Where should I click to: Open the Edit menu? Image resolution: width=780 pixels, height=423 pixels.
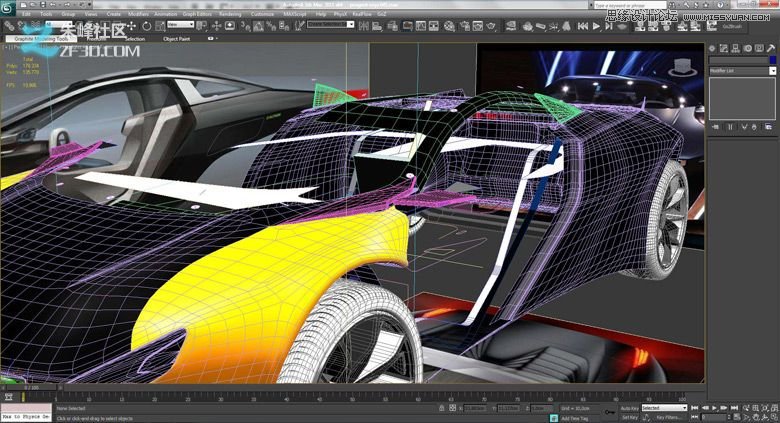point(26,14)
